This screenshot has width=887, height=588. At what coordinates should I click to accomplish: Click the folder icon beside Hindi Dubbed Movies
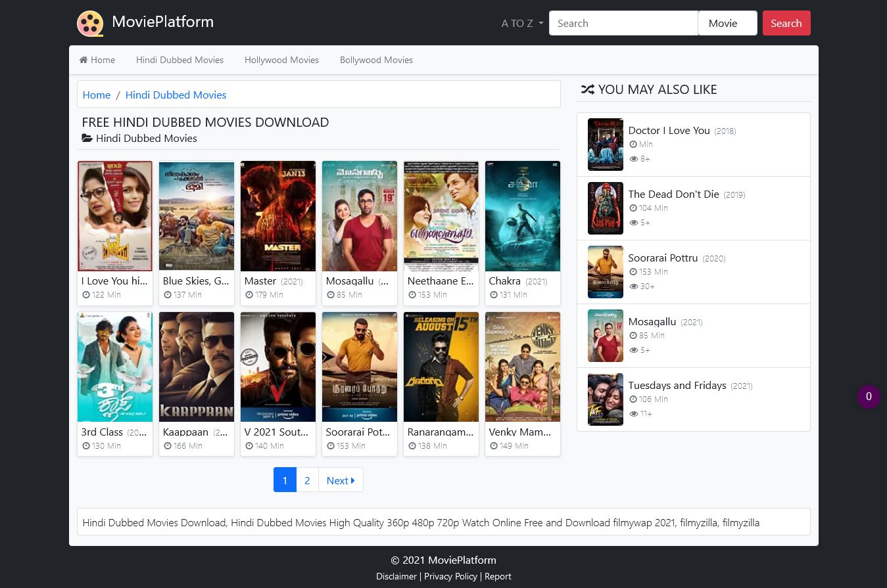(87, 138)
